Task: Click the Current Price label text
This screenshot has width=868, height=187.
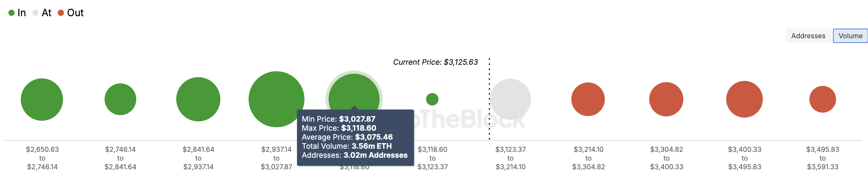Action: pyautogui.click(x=436, y=62)
